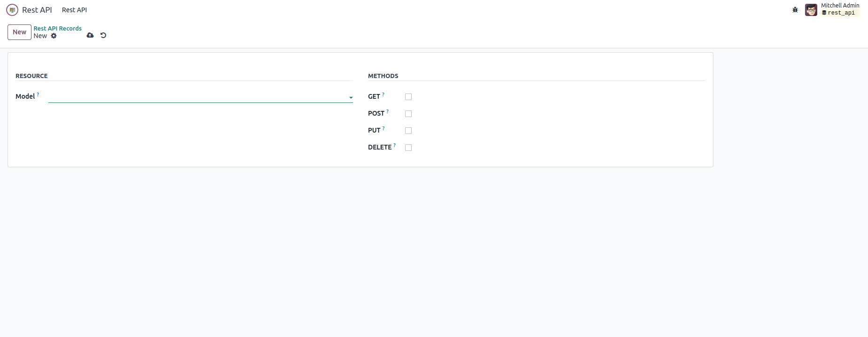Click the Rest API app title

tap(37, 10)
